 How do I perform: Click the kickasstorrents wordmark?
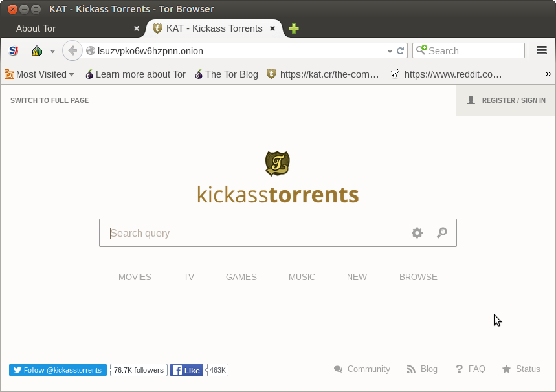click(278, 195)
